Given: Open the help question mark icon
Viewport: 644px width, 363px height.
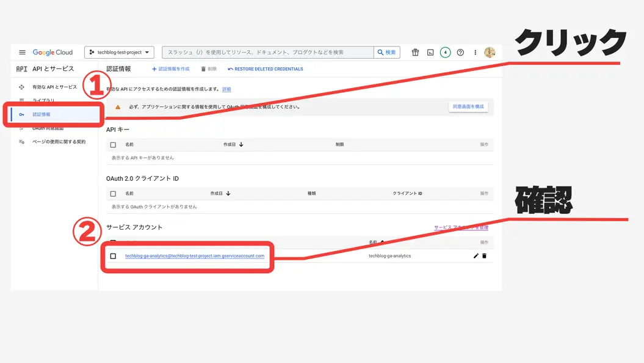Looking at the screenshot, I should 460,52.
